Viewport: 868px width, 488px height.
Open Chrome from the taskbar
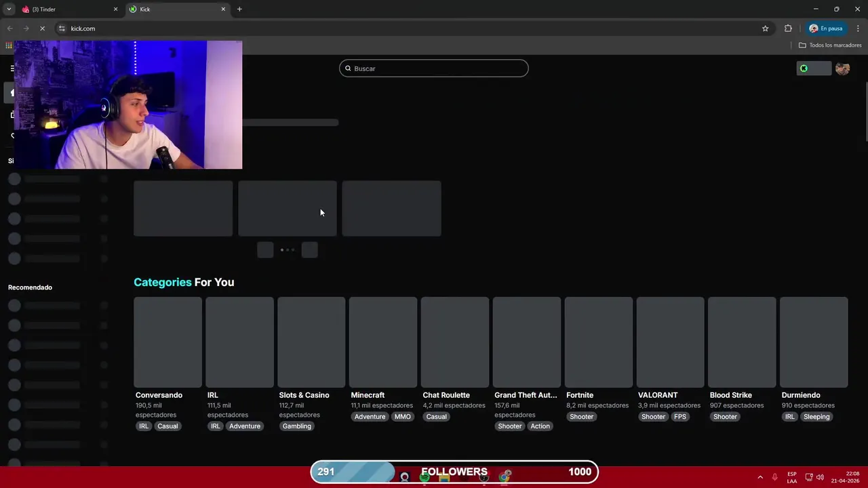[x=505, y=477]
